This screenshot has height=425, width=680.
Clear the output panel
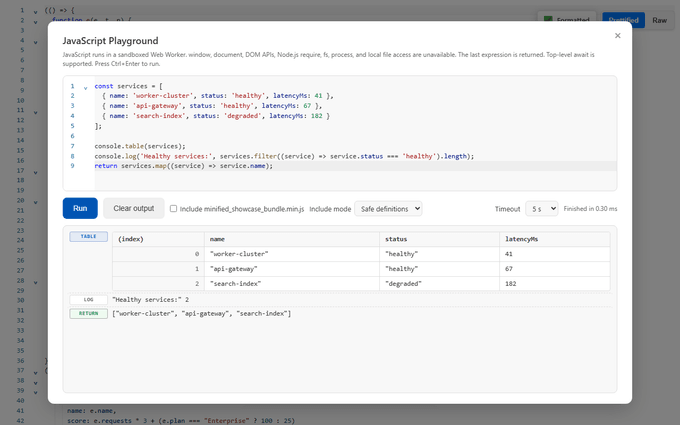(x=134, y=208)
